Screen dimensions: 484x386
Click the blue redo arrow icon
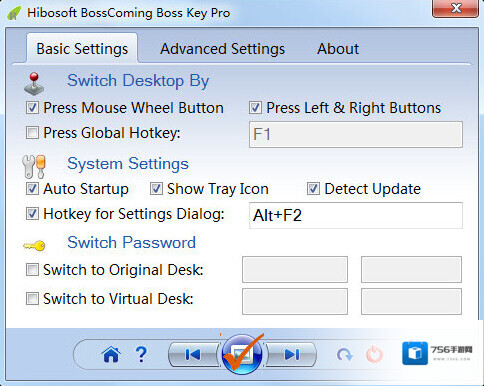tap(344, 355)
